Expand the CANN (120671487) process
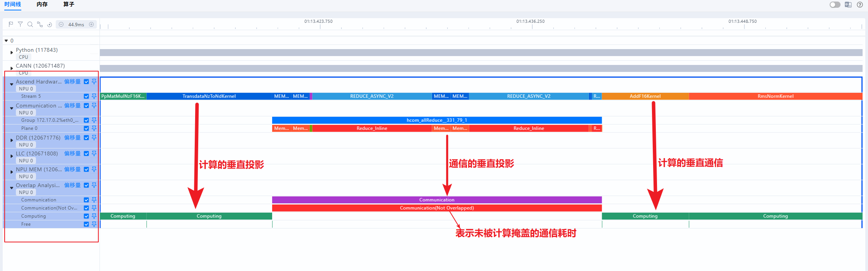Image resolution: width=868 pixels, height=271 pixels. [12, 68]
